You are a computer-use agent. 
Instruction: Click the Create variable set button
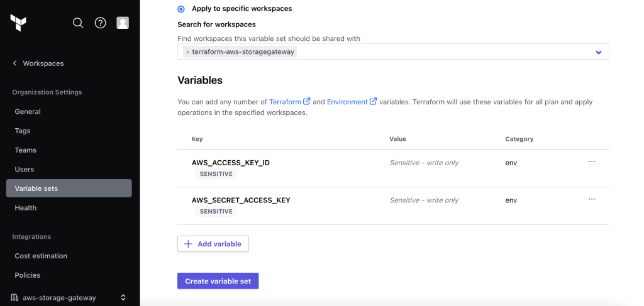coord(218,281)
